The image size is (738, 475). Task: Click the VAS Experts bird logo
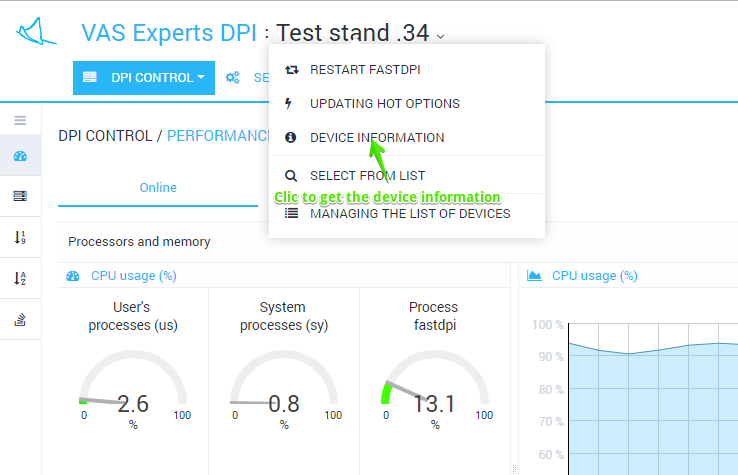click(37, 33)
